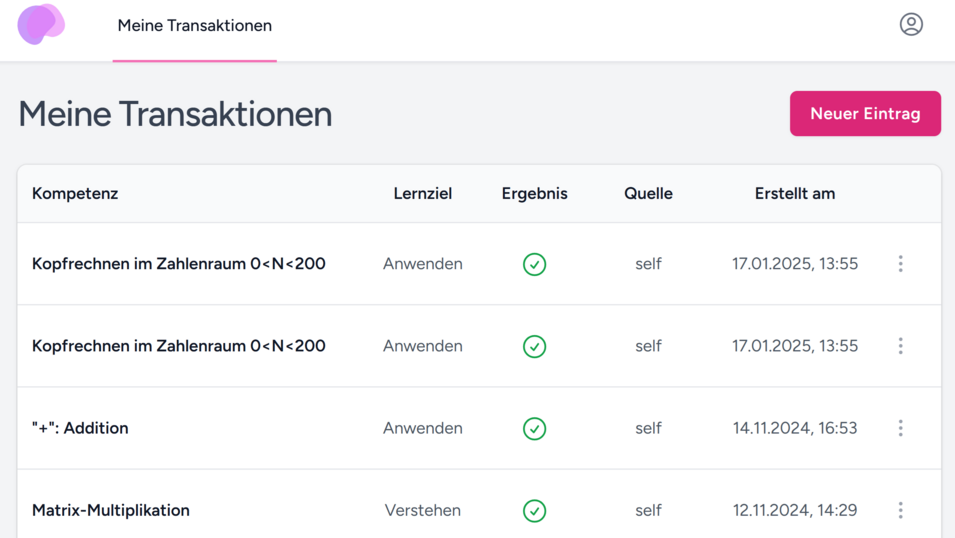Click the pink blob app logo
This screenshot has height=538, width=955.
pos(41,25)
